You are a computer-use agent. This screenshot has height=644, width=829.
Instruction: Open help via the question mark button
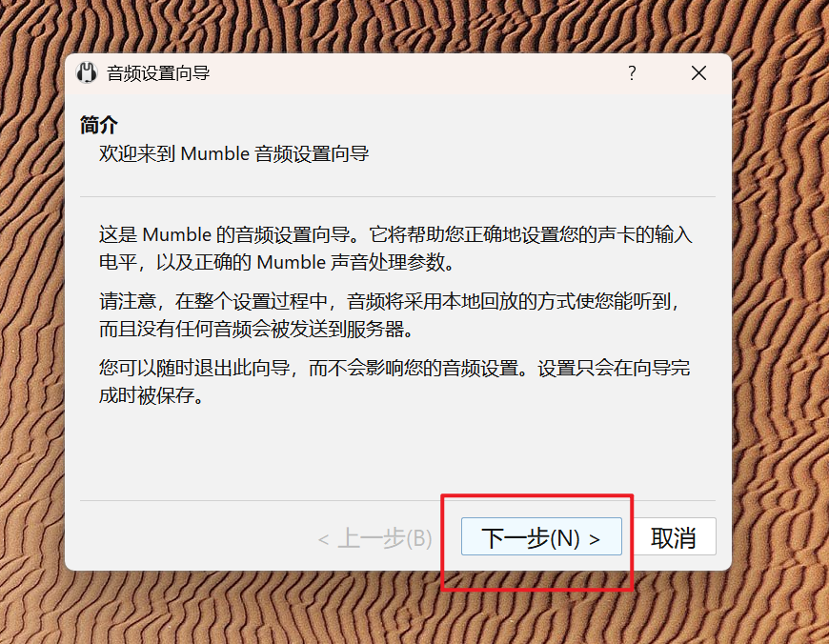632,73
